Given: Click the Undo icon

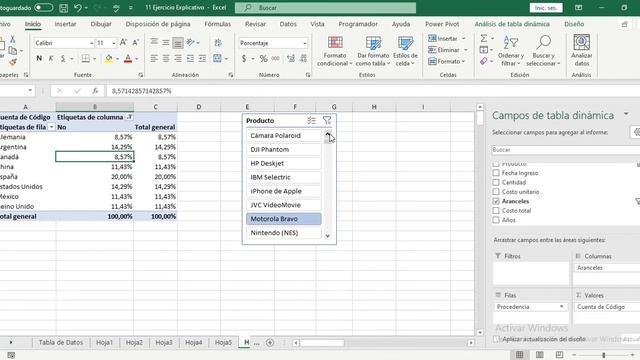Looking at the screenshot, I should click(78, 8).
